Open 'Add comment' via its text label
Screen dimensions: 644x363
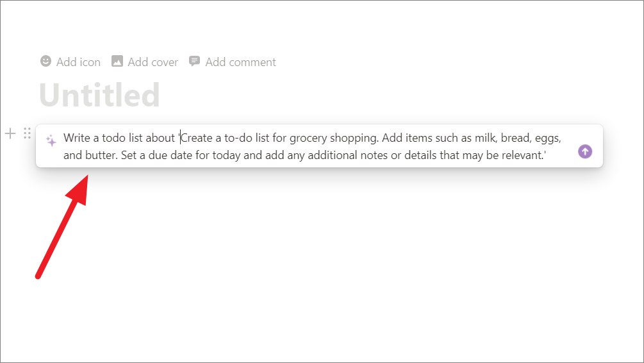pyautogui.click(x=241, y=62)
